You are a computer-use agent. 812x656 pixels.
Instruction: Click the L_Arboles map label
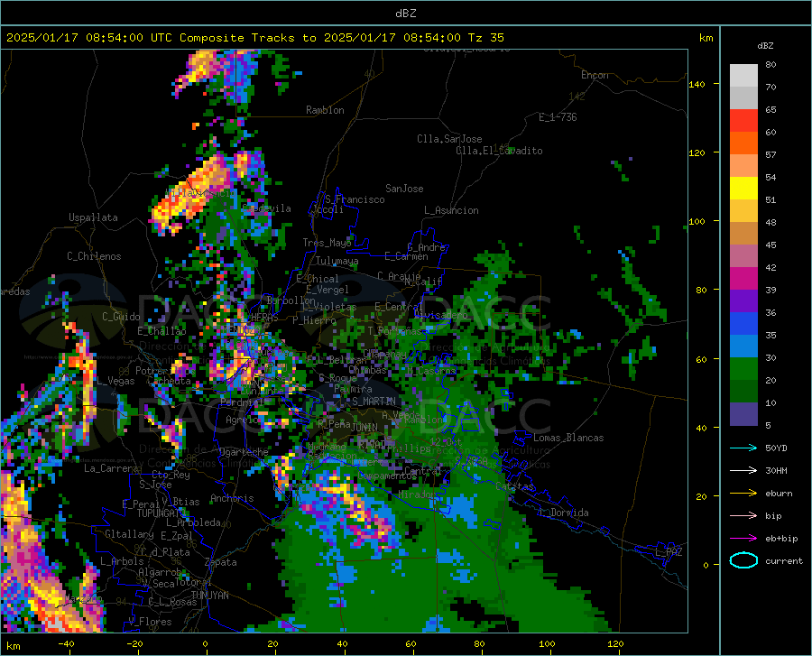click(122, 560)
